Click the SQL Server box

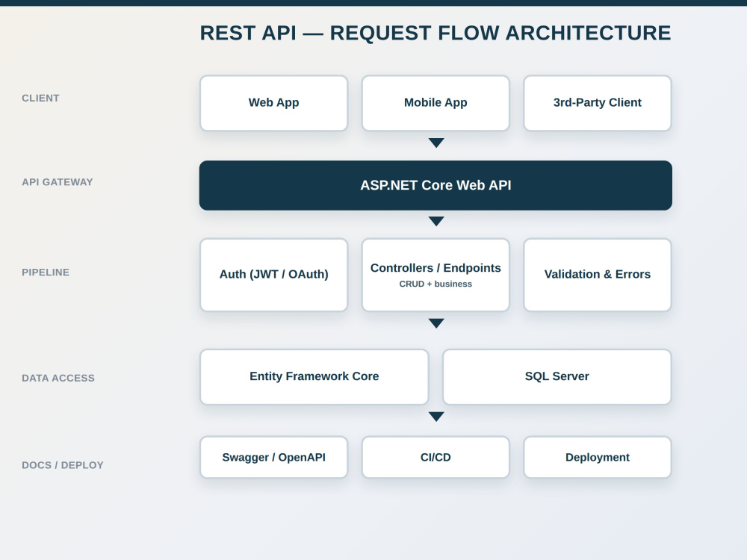[557, 376]
